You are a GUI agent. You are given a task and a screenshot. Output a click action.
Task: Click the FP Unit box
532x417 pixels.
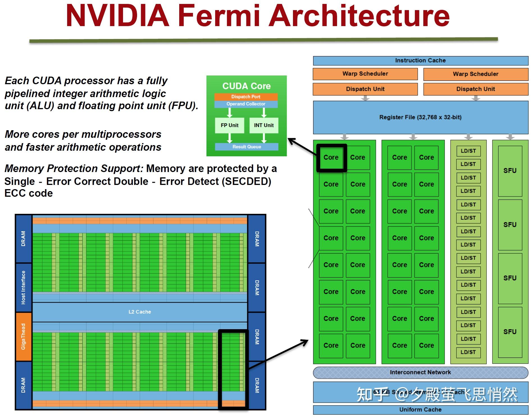pos(230,125)
